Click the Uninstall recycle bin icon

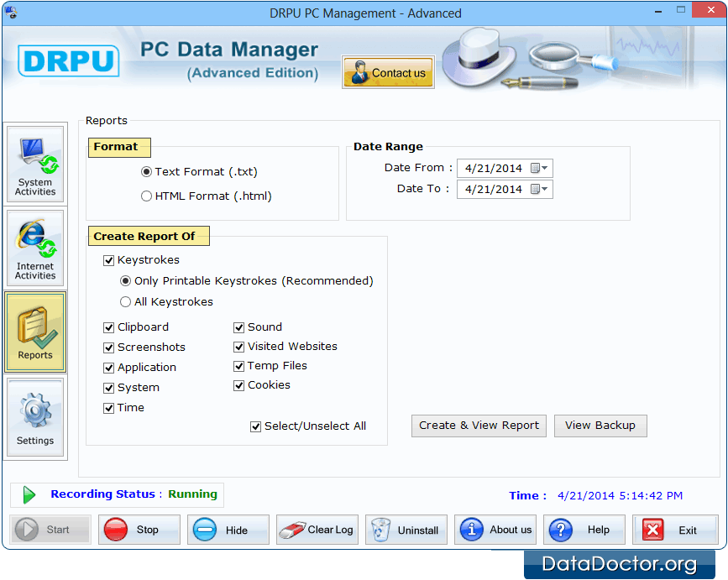(380, 530)
